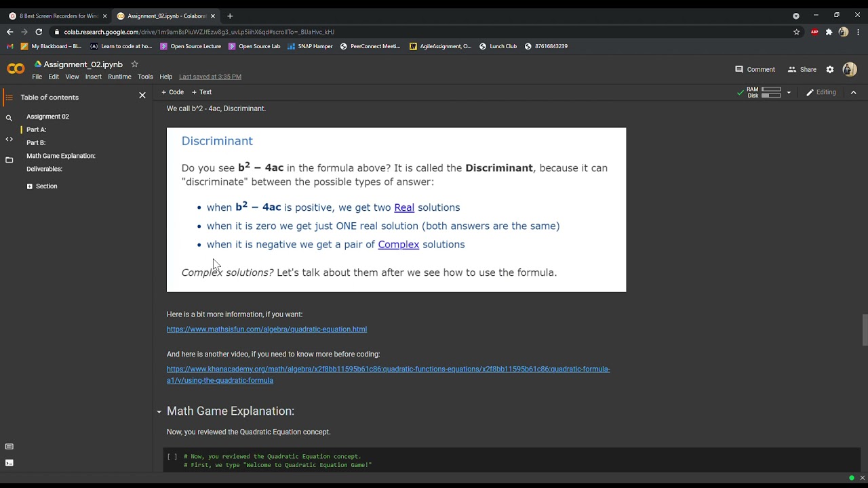
Task: Bookmark this page with the star
Action: 797,32
